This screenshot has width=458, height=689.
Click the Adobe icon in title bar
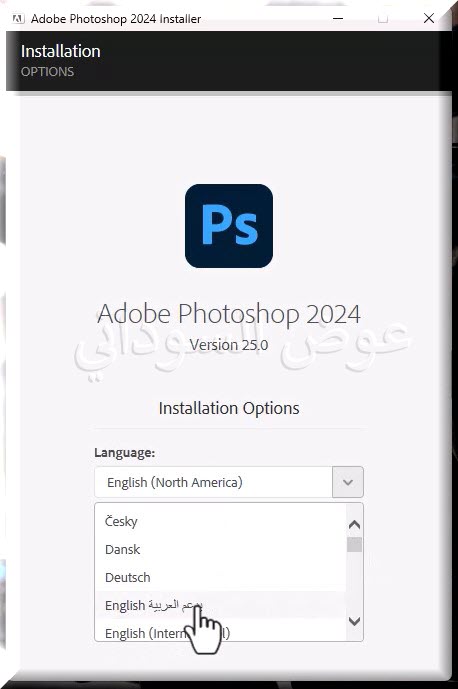coord(18,19)
